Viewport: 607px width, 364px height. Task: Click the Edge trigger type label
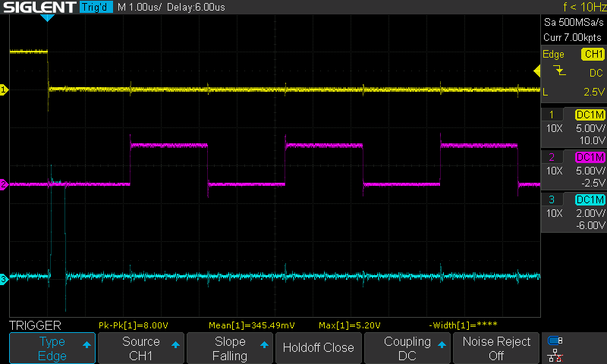[553, 54]
